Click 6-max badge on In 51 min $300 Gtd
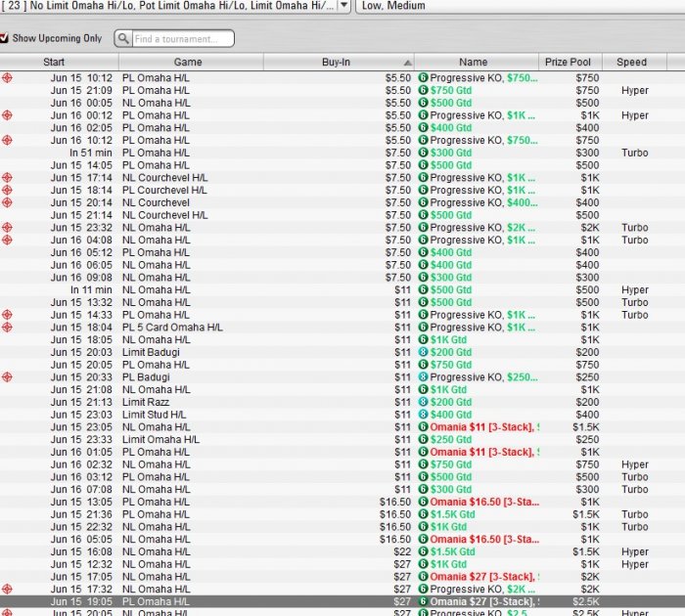685x616 pixels. tap(423, 153)
